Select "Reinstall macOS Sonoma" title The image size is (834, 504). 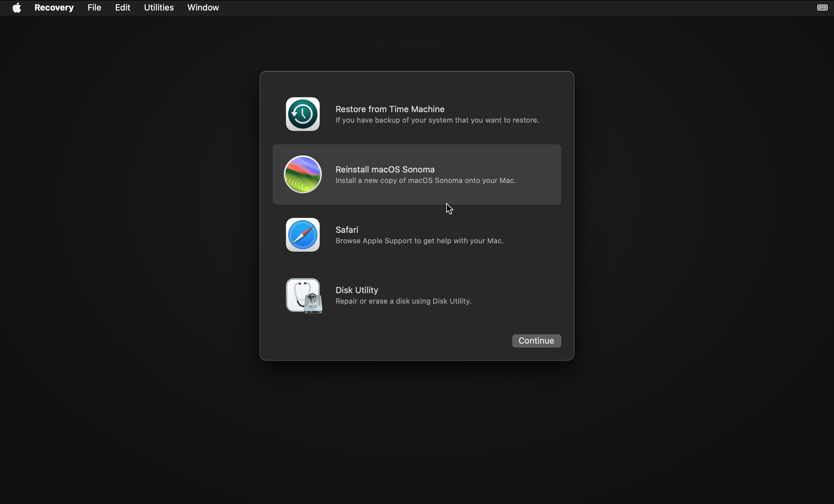pyautogui.click(x=385, y=169)
